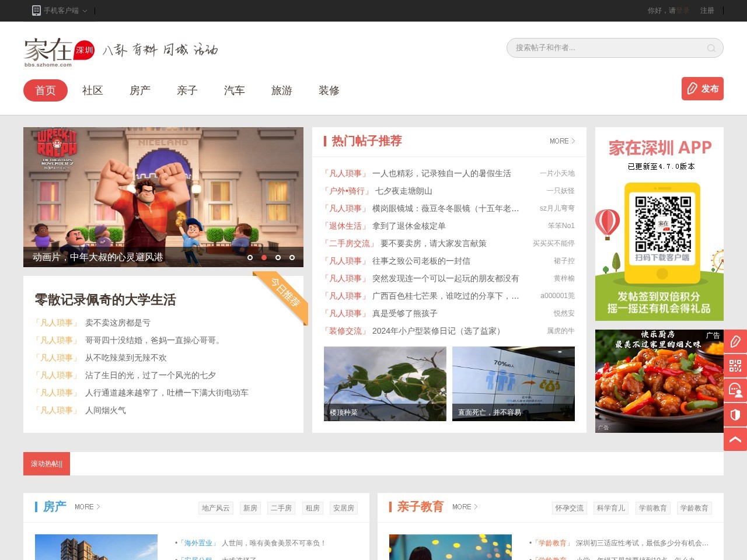Switch to the 旅游 navigation tab
Screen dimensions: 747x560
pyautogui.click(x=281, y=90)
